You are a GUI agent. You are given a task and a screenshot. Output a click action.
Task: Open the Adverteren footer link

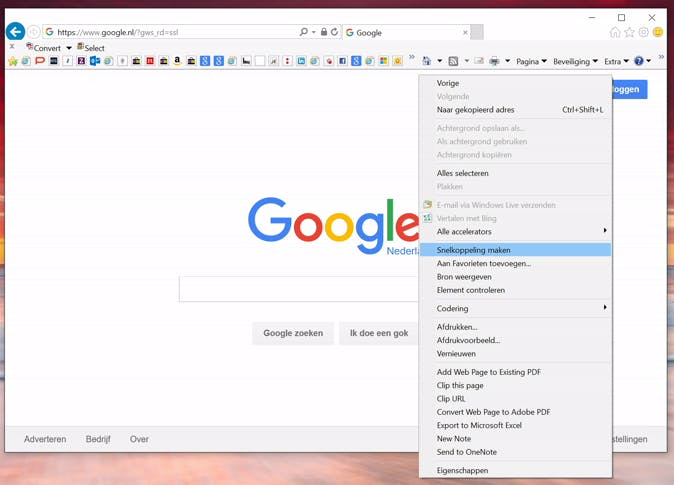pyautogui.click(x=45, y=439)
